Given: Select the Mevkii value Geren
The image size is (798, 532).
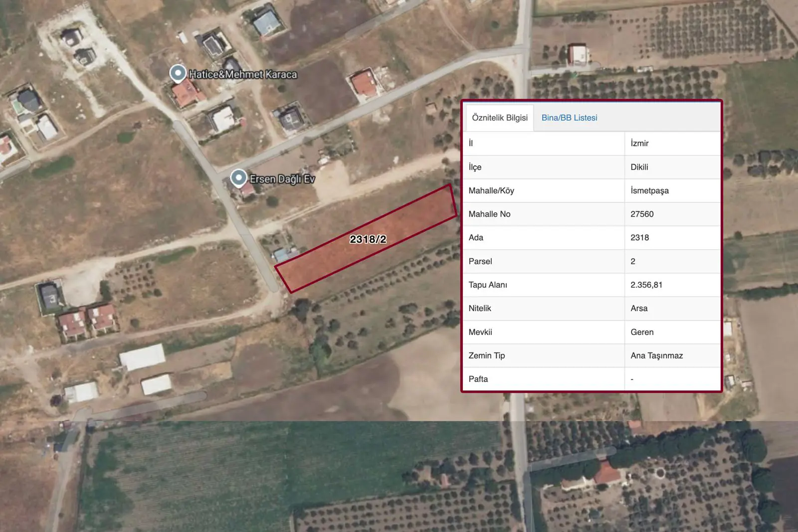Looking at the screenshot, I should click(x=642, y=332).
